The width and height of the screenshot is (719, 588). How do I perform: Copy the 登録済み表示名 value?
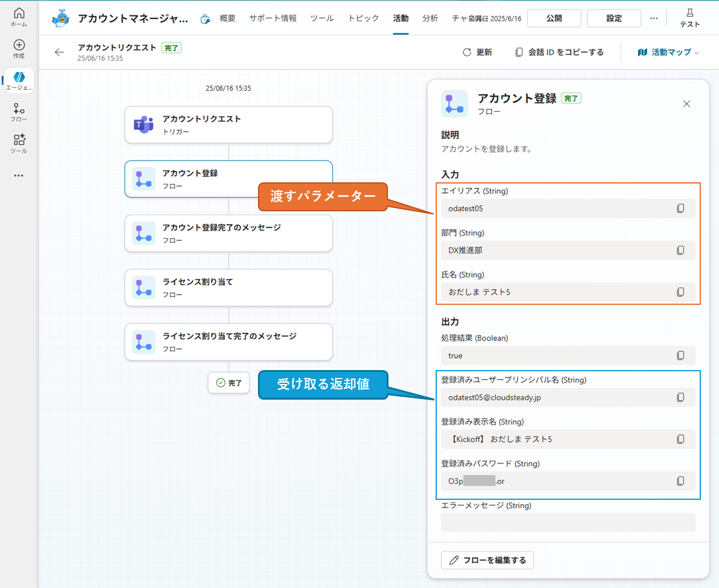680,439
